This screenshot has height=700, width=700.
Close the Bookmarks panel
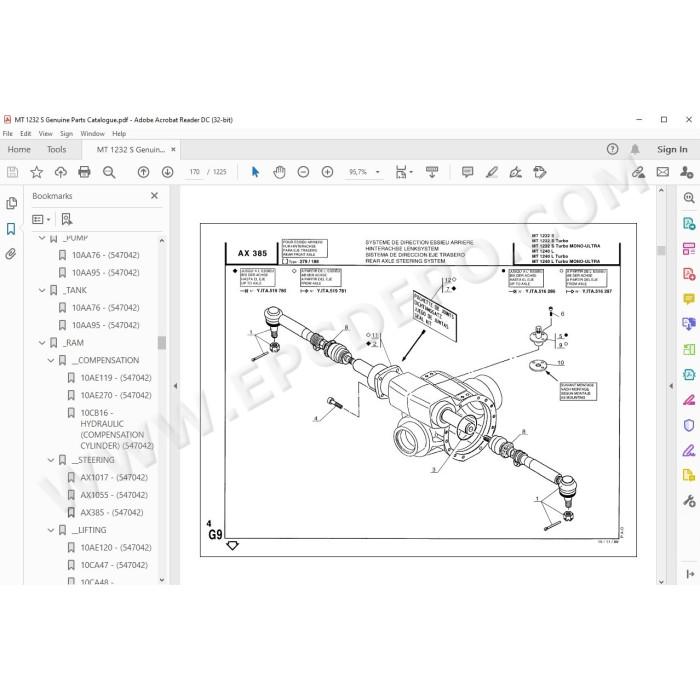pyautogui.click(x=154, y=196)
